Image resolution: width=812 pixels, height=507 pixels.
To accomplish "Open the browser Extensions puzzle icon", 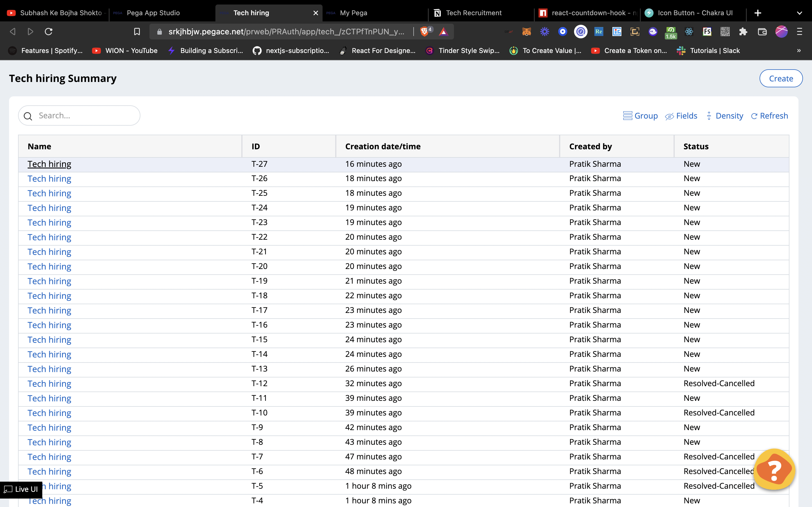I will pos(743,32).
